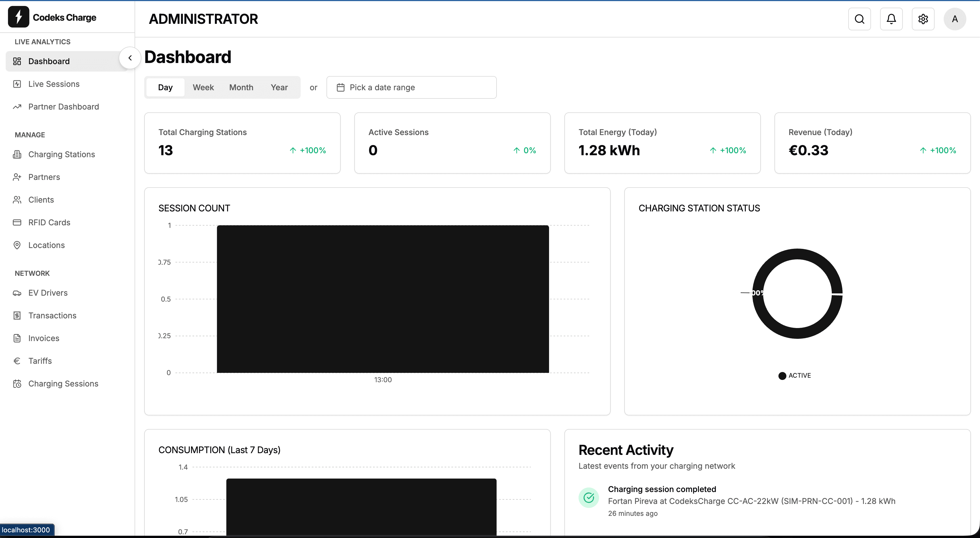980x538 pixels.
Task: Click the notifications bell icon
Action: [891, 19]
